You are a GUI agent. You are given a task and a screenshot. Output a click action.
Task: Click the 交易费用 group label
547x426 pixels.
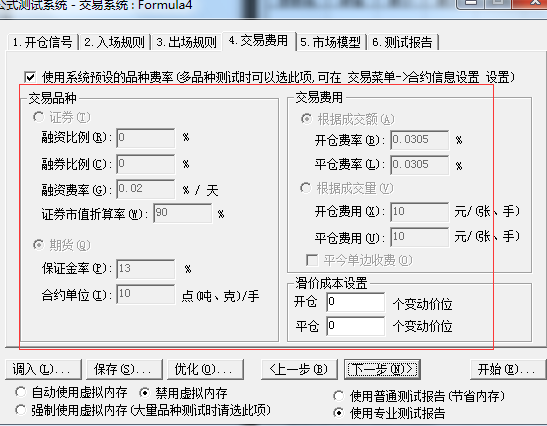click(319, 97)
